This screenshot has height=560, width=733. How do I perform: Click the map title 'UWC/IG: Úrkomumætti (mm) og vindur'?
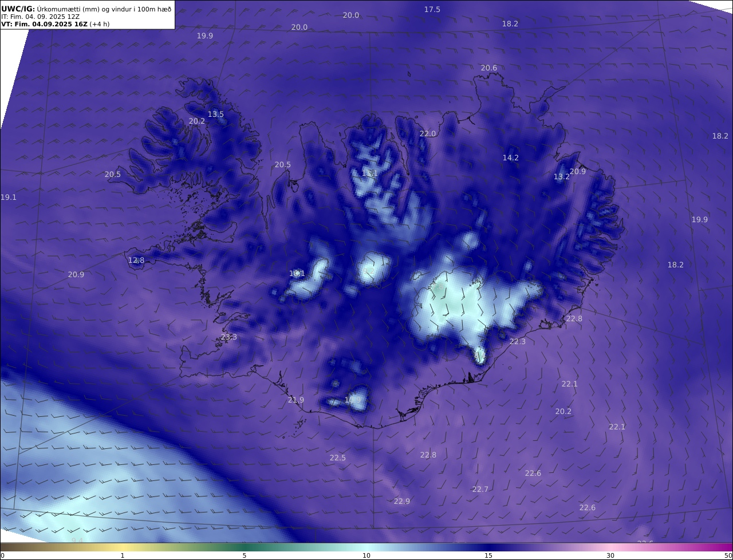(x=86, y=9)
